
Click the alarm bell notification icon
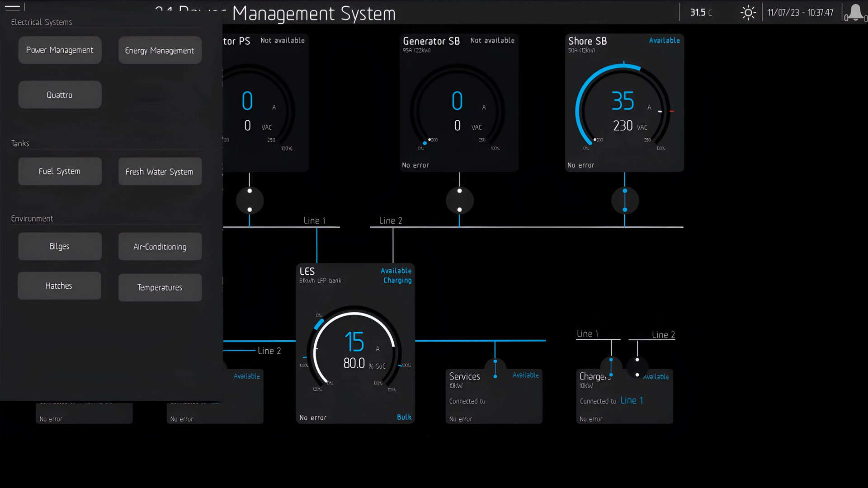click(x=855, y=13)
